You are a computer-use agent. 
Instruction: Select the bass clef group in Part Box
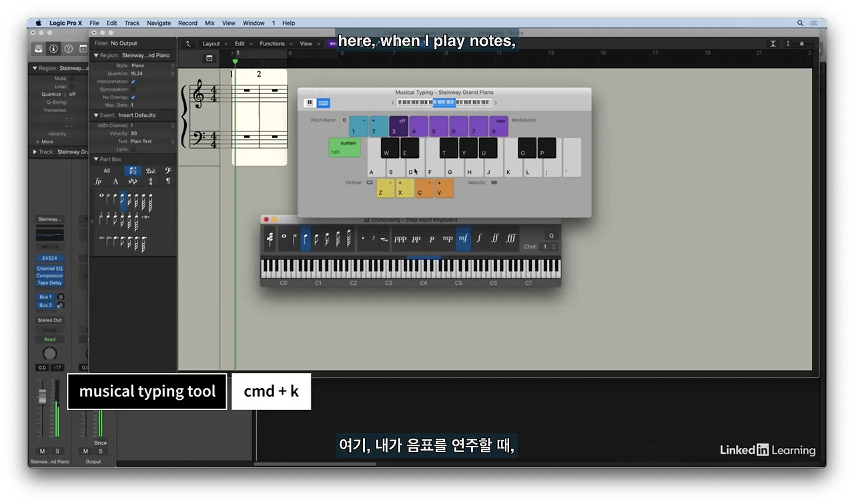167,171
